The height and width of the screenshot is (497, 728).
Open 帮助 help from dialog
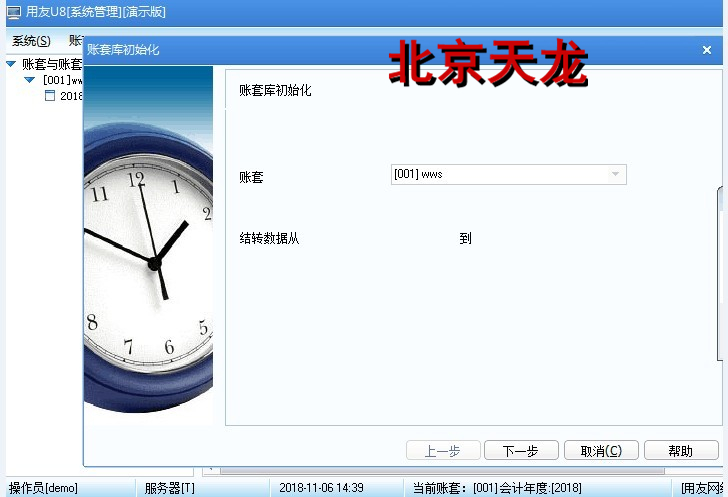click(x=681, y=450)
